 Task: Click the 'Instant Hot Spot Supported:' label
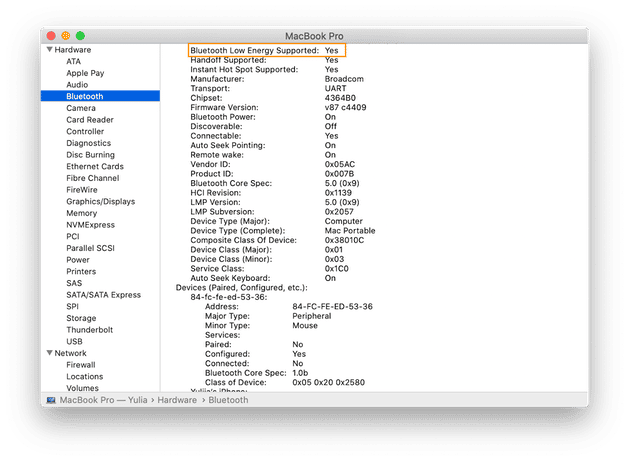pos(244,69)
